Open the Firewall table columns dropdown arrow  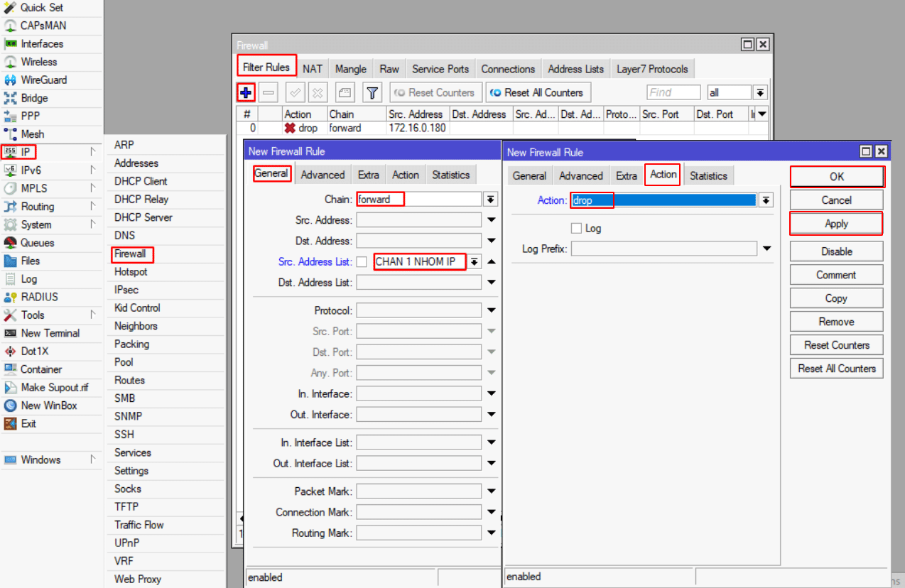click(x=762, y=114)
